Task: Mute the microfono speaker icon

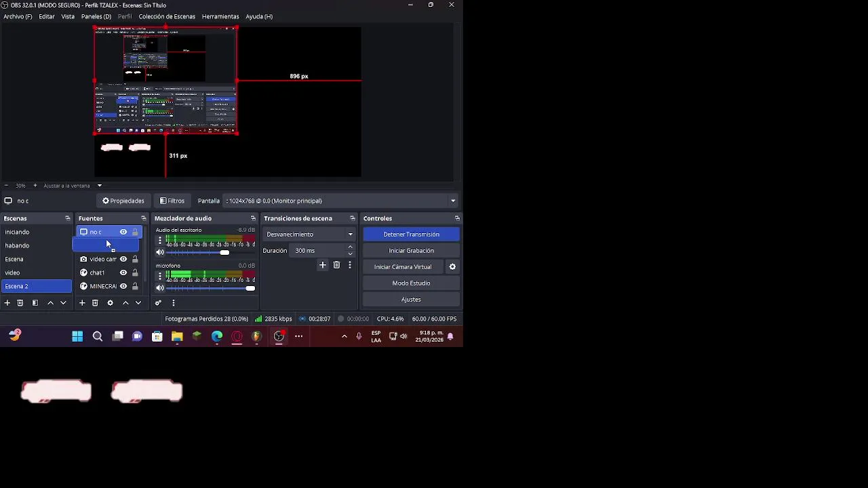Action: click(160, 288)
